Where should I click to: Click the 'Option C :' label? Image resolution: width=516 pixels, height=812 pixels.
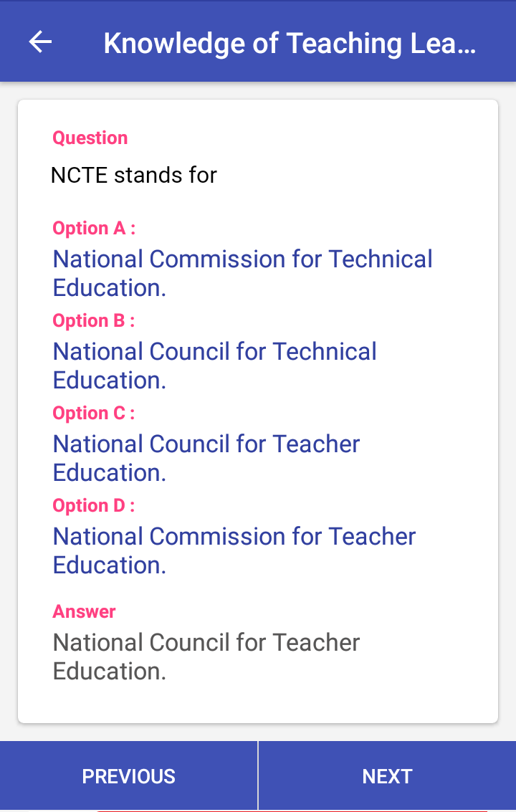[x=94, y=413]
